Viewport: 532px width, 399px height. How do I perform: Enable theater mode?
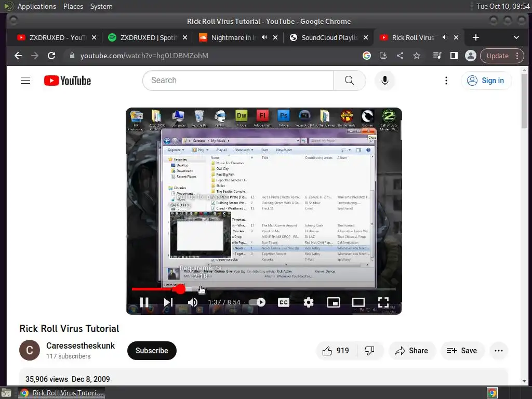pos(358,302)
